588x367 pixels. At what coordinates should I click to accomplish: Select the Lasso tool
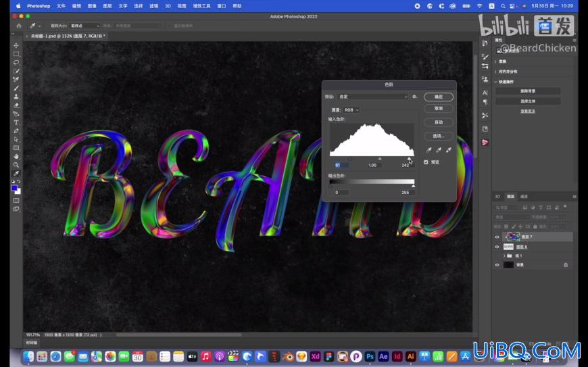pos(16,62)
